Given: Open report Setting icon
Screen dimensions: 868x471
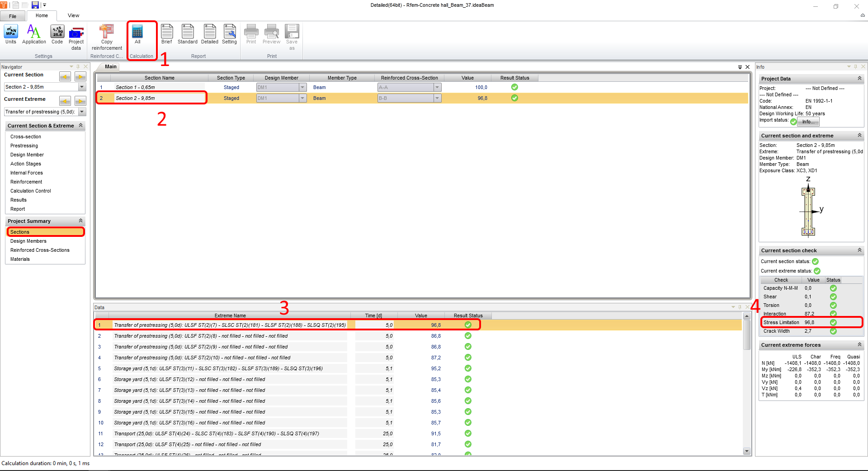Looking at the screenshot, I should pyautogui.click(x=229, y=34).
